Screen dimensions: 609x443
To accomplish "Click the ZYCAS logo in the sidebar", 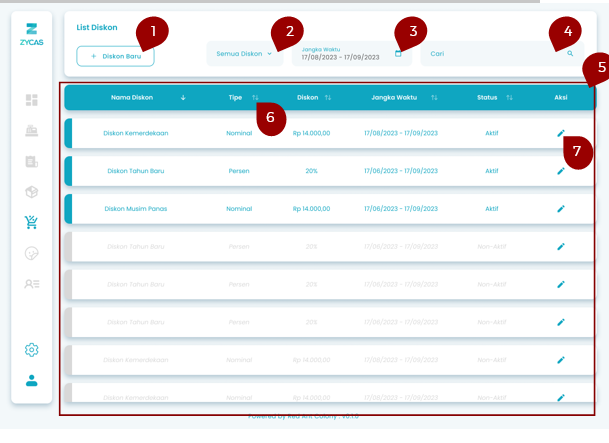I will point(31,34).
